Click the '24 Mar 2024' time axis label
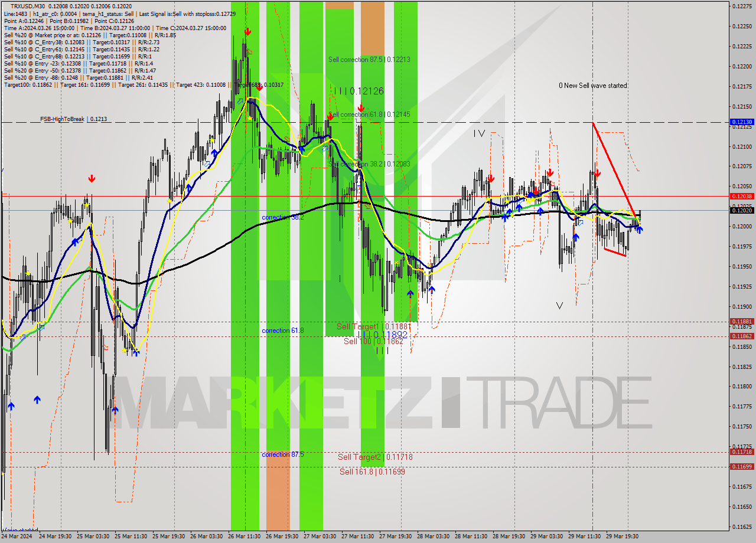This screenshot has width=756, height=543. pos(18,537)
